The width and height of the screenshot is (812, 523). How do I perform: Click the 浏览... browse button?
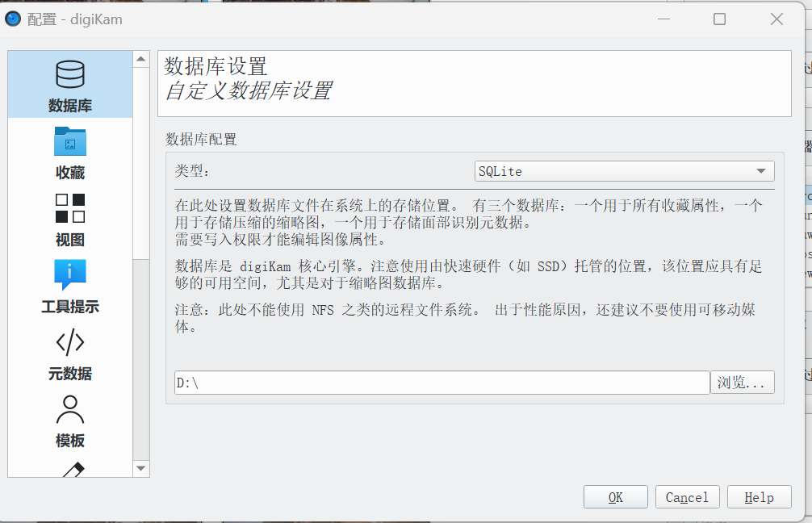742,383
